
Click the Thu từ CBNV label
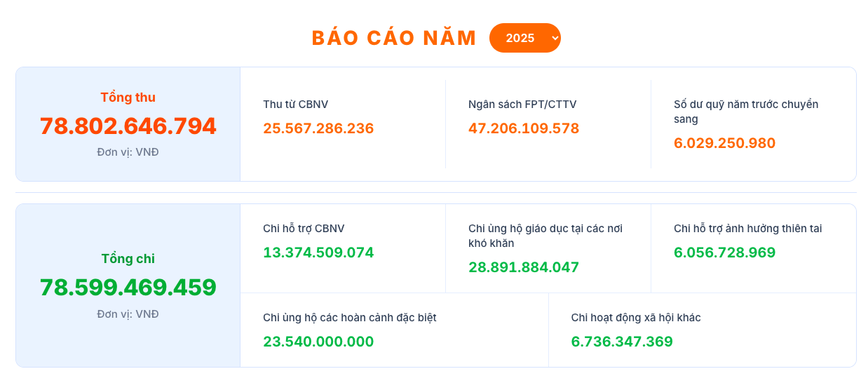click(295, 105)
